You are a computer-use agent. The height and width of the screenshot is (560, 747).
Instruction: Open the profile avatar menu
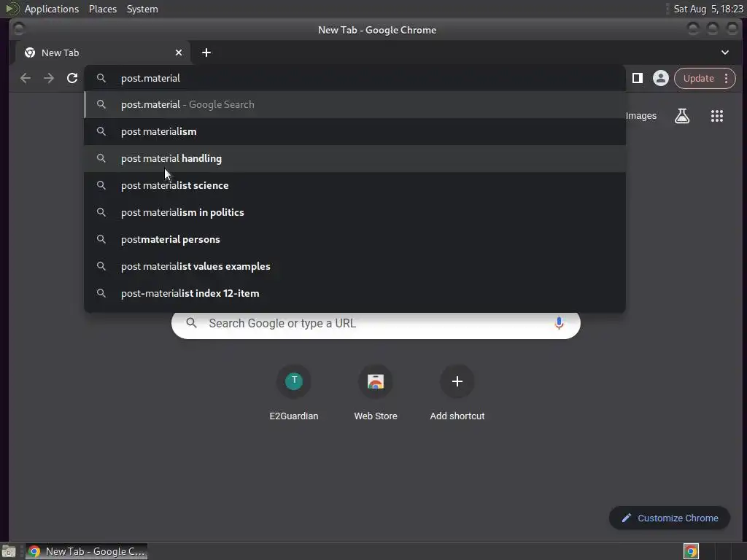[x=661, y=78]
